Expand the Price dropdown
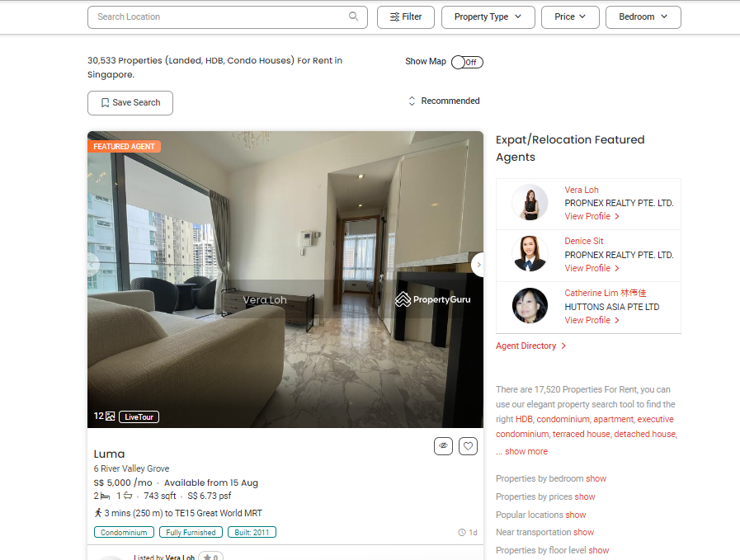The width and height of the screenshot is (740, 560). coord(570,17)
